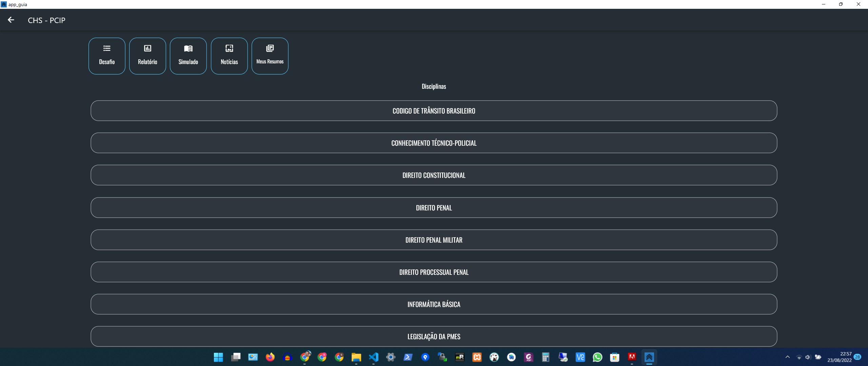The height and width of the screenshot is (366, 868).
Task: Open the Direito Penal discipline
Action: point(434,208)
